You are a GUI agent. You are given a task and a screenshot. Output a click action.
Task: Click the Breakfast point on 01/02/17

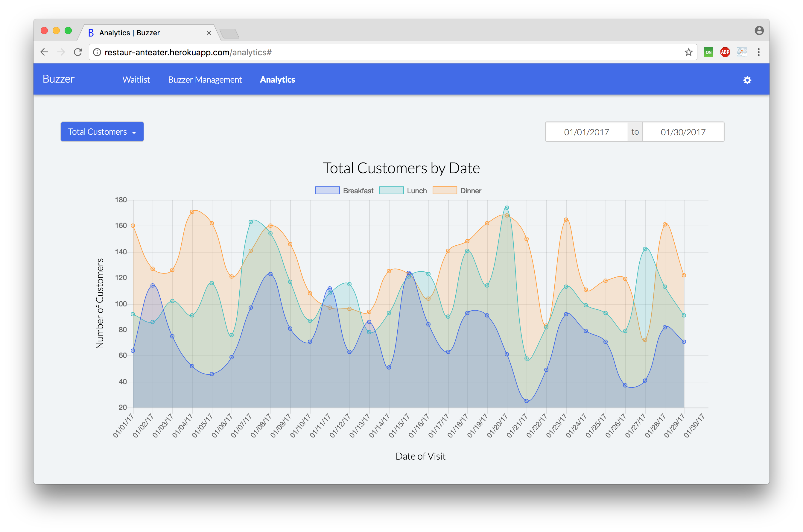[x=153, y=285]
